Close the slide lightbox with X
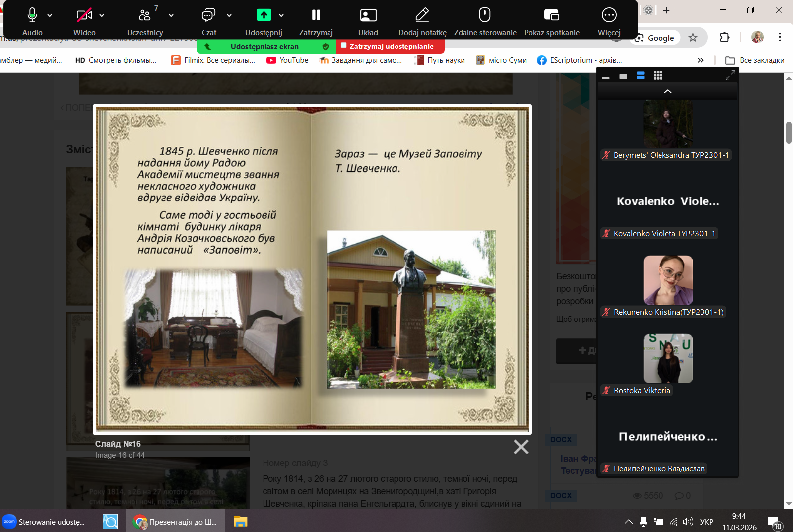 pyautogui.click(x=521, y=447)
